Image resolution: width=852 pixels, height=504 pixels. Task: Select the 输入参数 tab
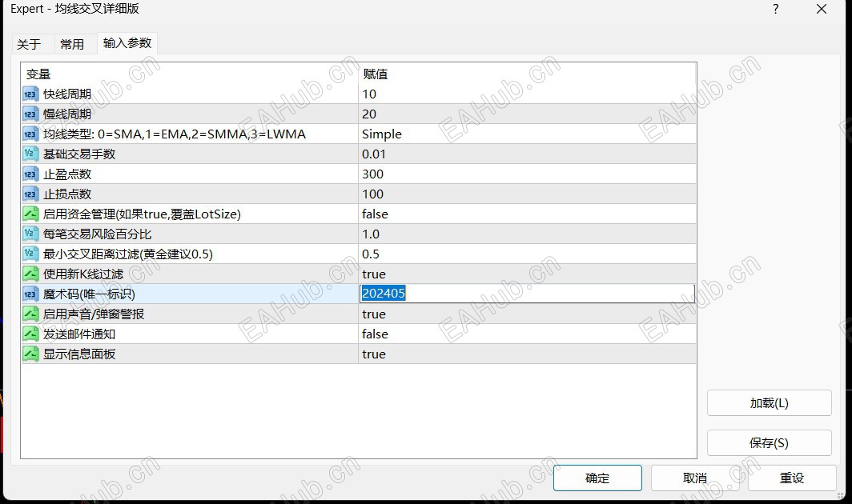(127, 43)
